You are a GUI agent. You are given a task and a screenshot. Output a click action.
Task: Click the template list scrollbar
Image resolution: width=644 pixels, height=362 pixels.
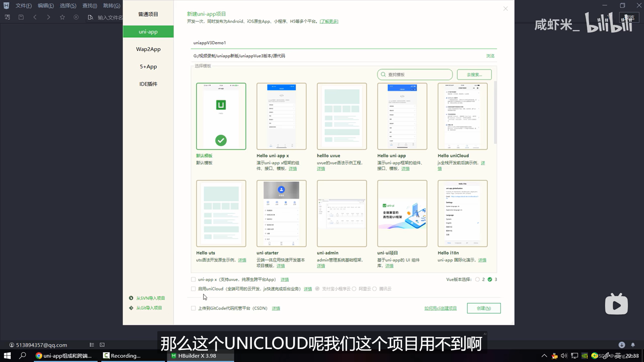[x=495, y=112]
